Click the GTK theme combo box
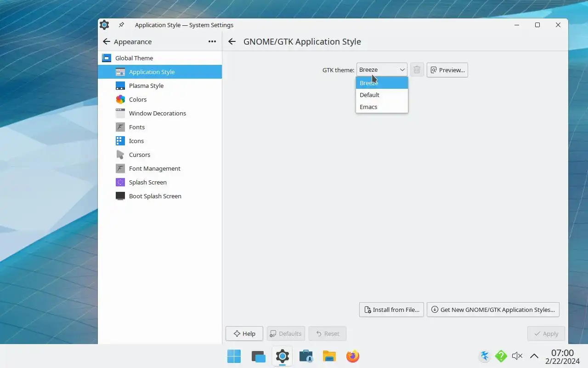This screenshot has width=588, height=368. click(382, 70)
